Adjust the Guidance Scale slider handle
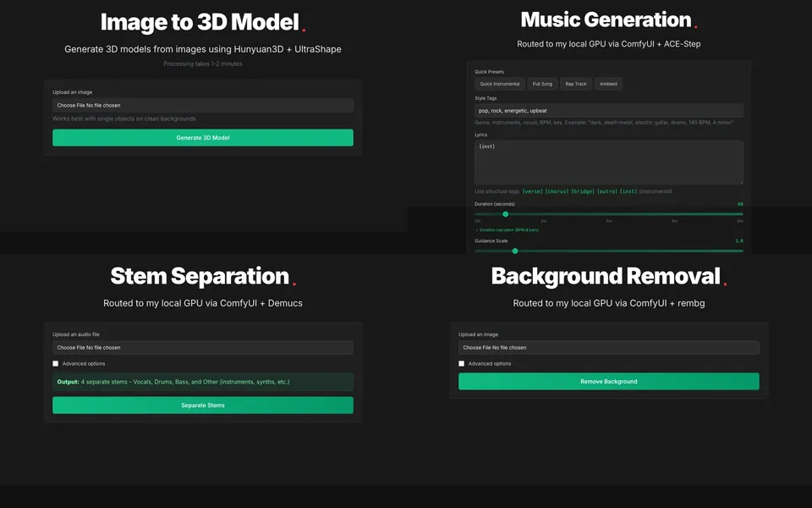Screen dimensions: 812x508 click(x=515, y=251)
